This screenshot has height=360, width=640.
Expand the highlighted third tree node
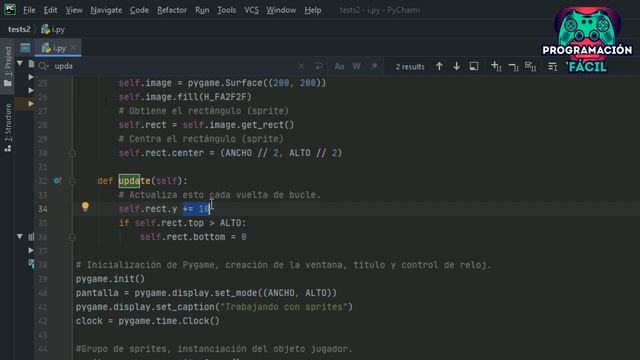[x=31, y=104]
